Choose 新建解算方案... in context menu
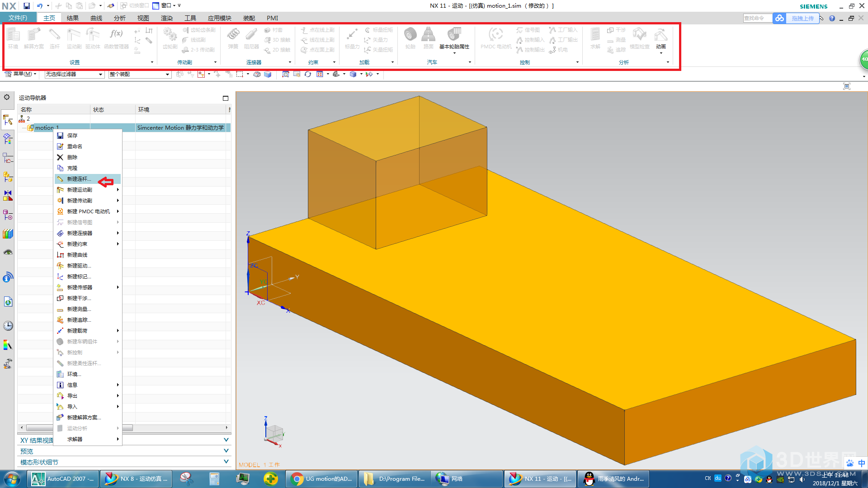Screen dimensions: 868x488 pos(88,418)
